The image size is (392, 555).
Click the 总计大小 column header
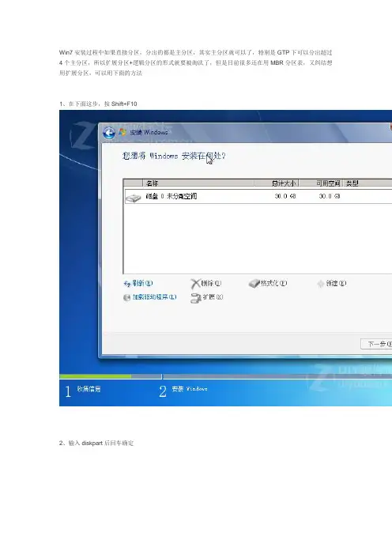point(277,183)
